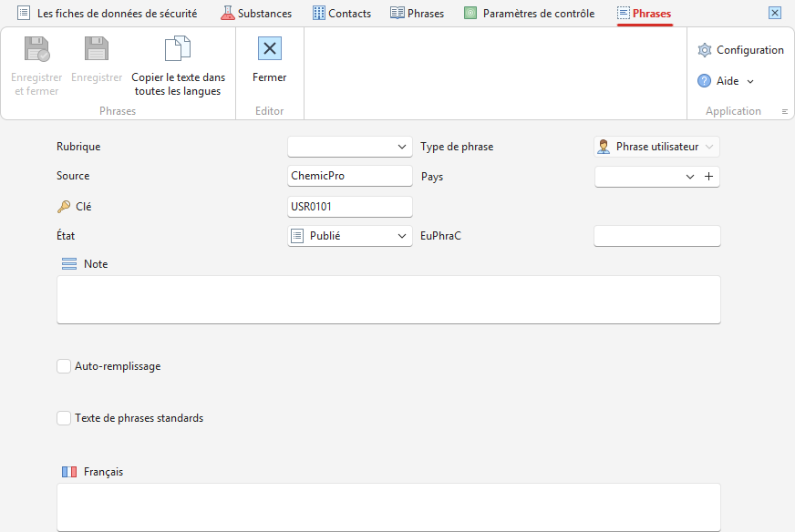Image resolution: width=795 pixels, height=532 pixels.
Task: Switch to the black Phrases tab
Action: (x=417, y=13)
